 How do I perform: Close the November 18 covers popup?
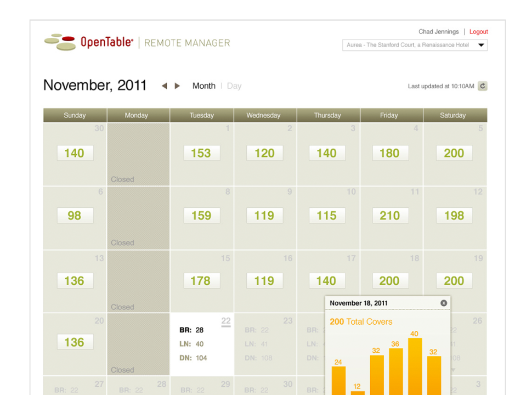pyautogui.click(x=444, y=303)
